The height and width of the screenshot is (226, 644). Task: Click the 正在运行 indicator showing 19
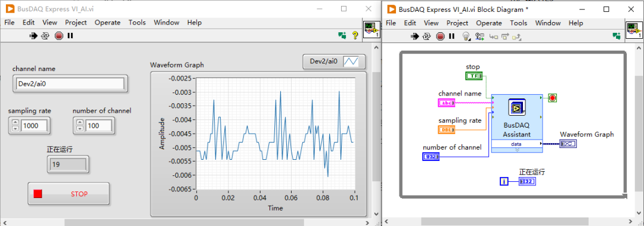click(68, 165)
